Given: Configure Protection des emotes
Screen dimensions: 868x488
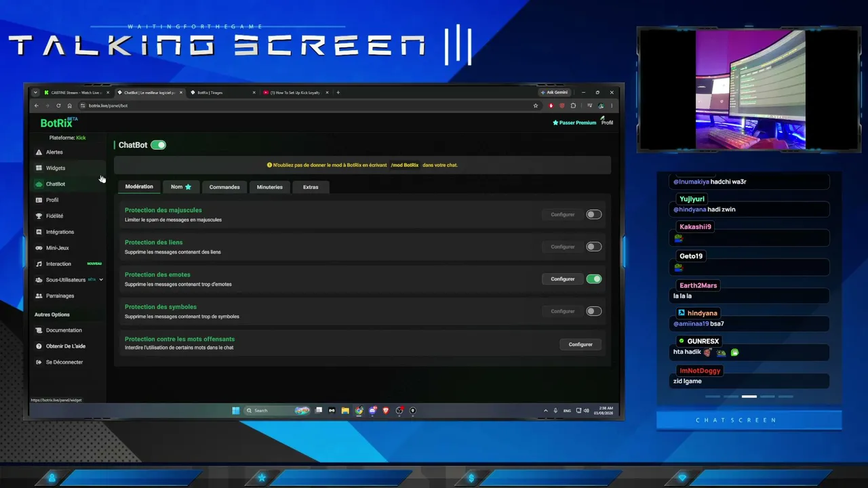Looking at the screenshot, I should (x=562, y=279).
